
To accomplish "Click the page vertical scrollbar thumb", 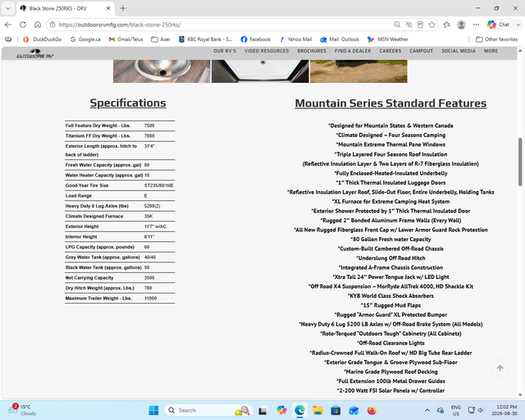I will 520,162.
